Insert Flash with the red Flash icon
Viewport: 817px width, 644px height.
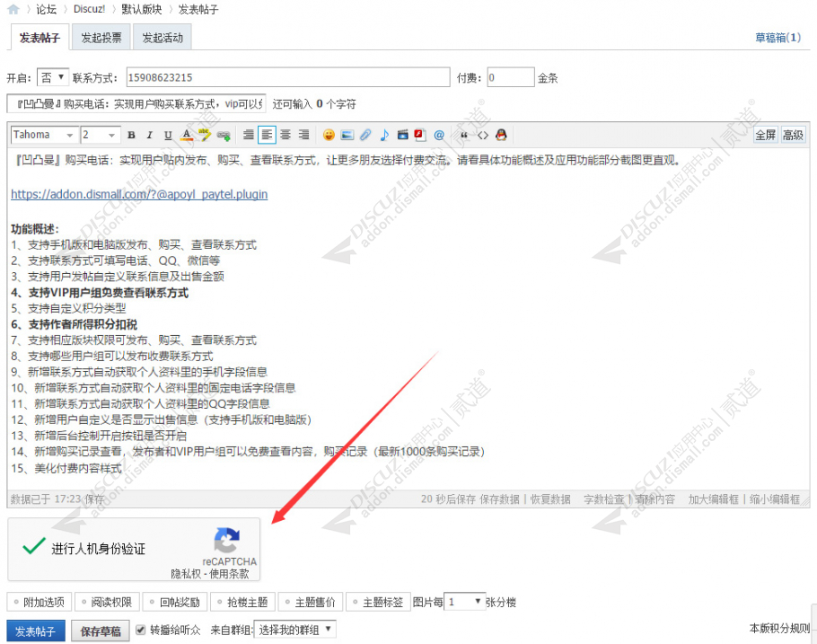[x=420, y=135]
